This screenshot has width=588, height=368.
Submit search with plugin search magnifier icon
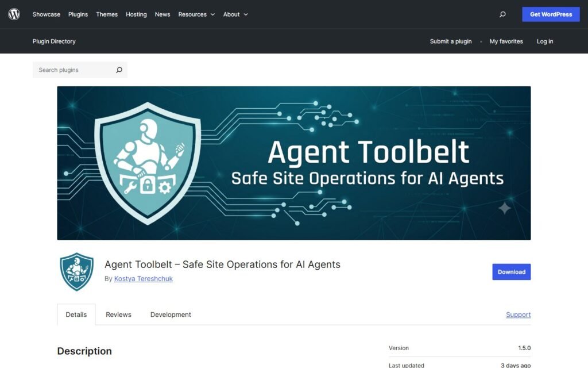(x=119, y=70)
